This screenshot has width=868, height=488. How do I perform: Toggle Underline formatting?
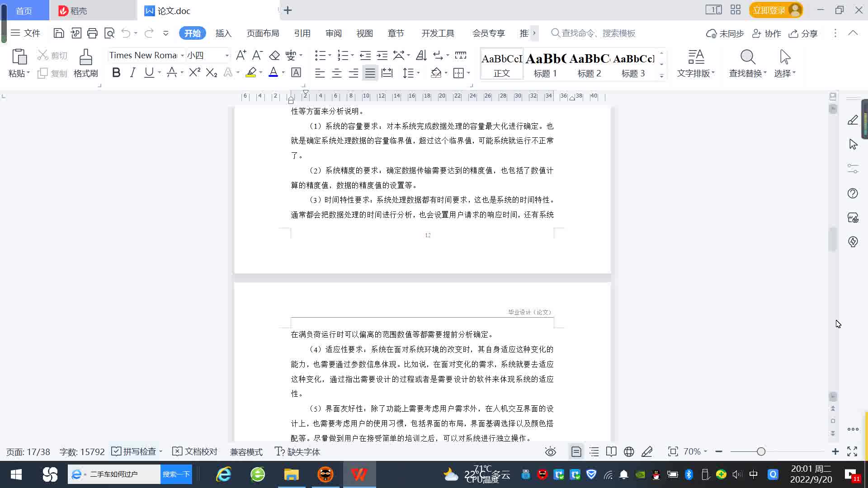(149, 72)
